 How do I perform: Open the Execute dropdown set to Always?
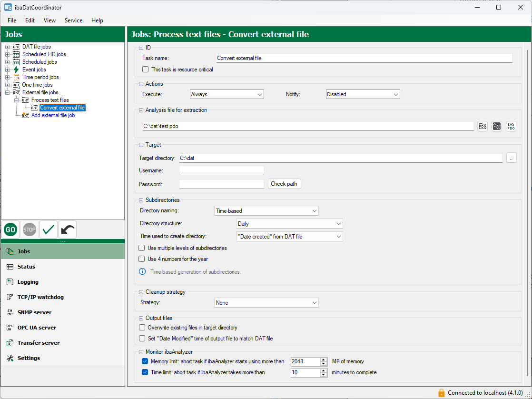click(x=227, y=94)
